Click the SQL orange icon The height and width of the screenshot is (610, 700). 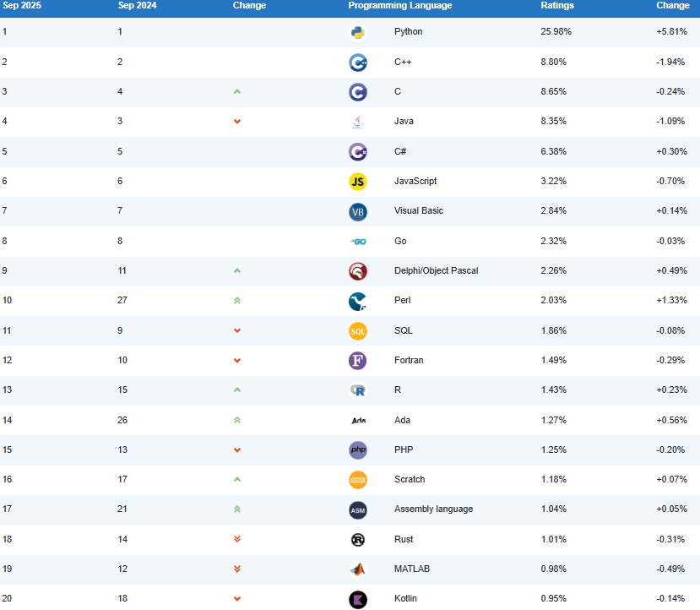point(358,331)
